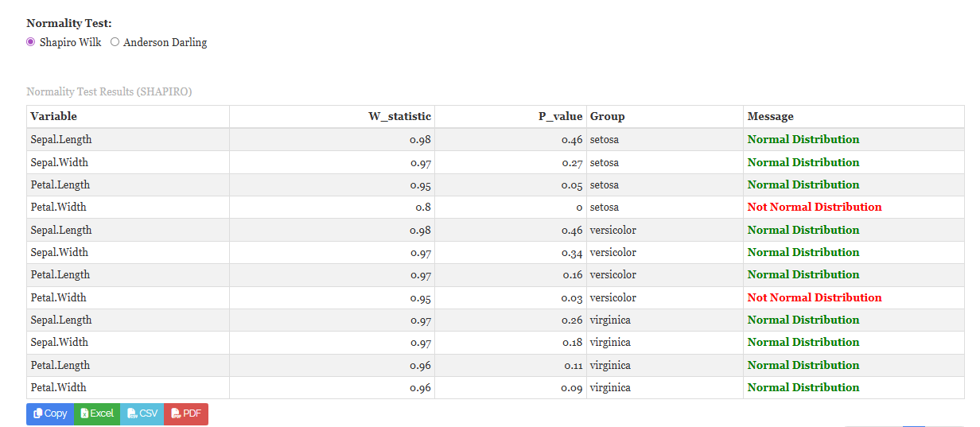Viewport: 980px width, 427px height.
Task: Click the Sepal.Width versicolor group cell
Action: (x=665, y=252)
